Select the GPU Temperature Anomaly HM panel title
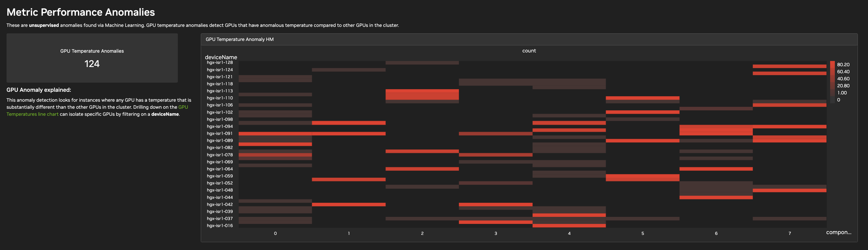The height and width of the screenshot is (250, 868). (x=239, y=39)
